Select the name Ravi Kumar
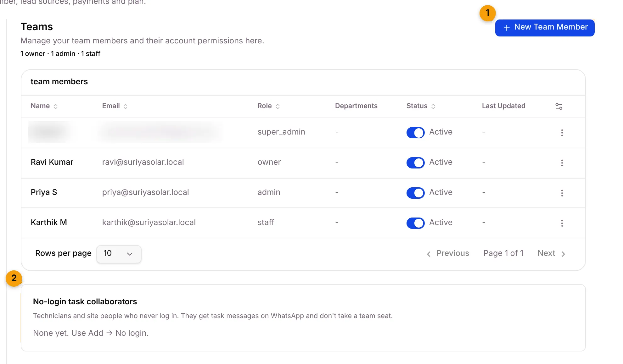 pyautogui.click(x=52, y=162)
